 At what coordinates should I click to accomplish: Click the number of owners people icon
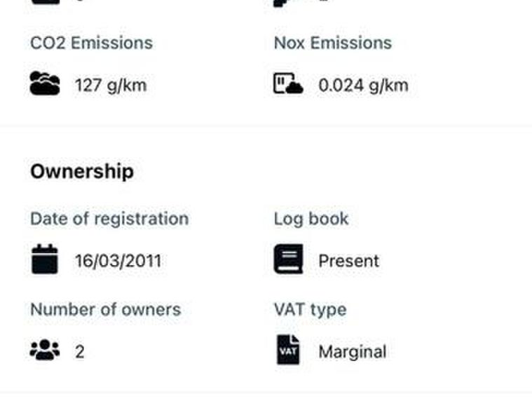coord(45,350)
